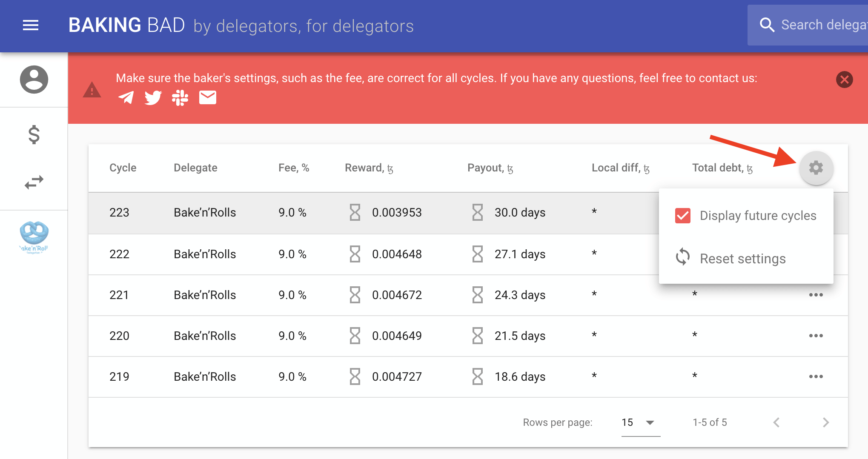Contact via the Telegram icon
Screen dimensions: 868x459
[x=126, y=97]
